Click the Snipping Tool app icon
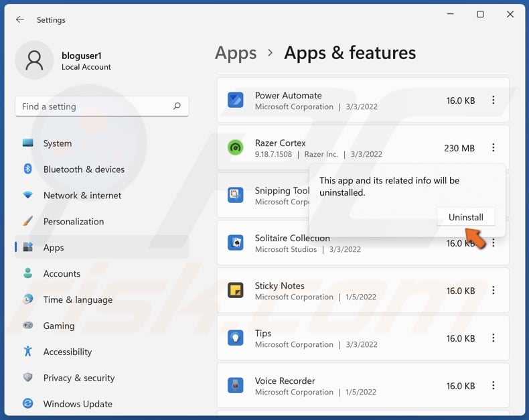 (x=236, y=195)
